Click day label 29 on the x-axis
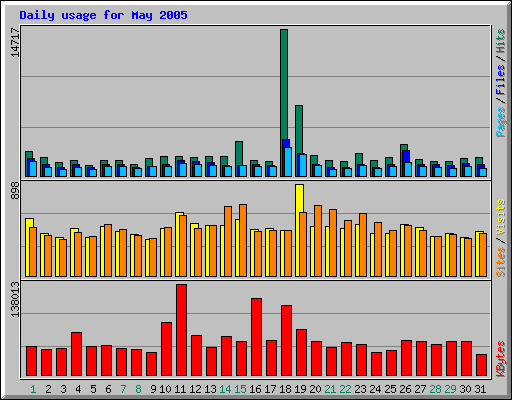The image size is (512, 400). 450,389
